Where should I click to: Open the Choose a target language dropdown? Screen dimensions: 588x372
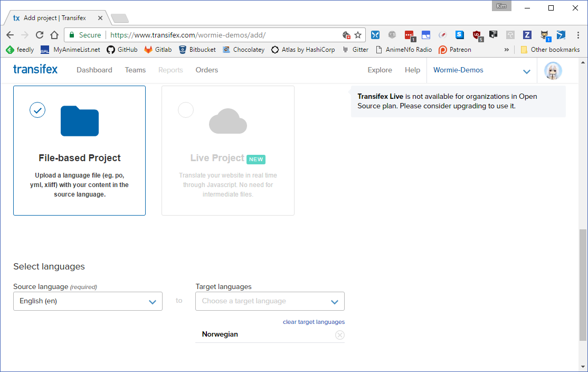click(270, 301)
